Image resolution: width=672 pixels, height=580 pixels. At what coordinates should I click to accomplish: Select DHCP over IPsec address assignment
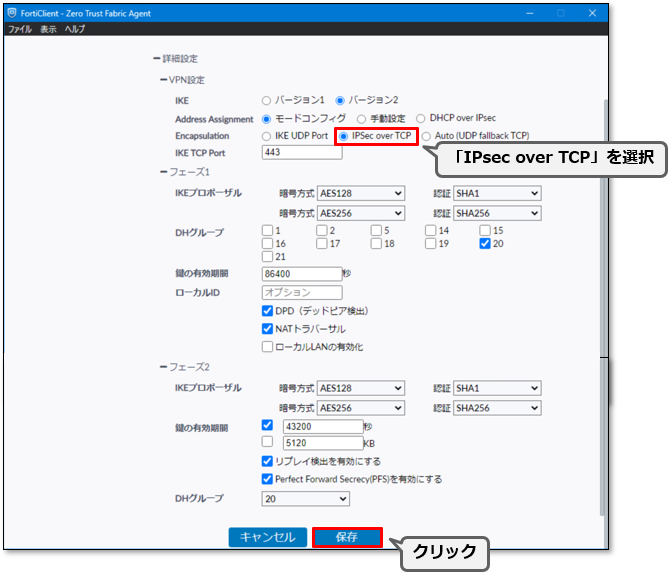tap(421, 118)
